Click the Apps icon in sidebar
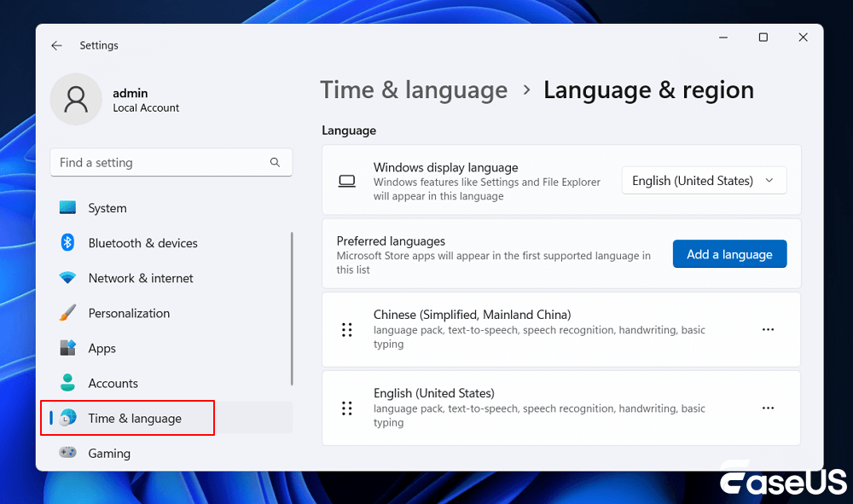Screen dimensions: 853x504 pyautogui.click(x=67, y=348)
